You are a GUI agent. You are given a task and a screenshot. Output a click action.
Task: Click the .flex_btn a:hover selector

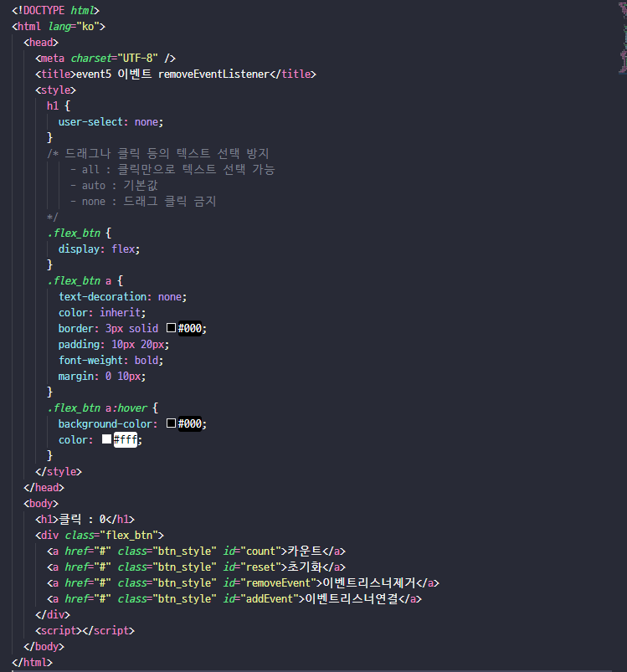point(97,408)
